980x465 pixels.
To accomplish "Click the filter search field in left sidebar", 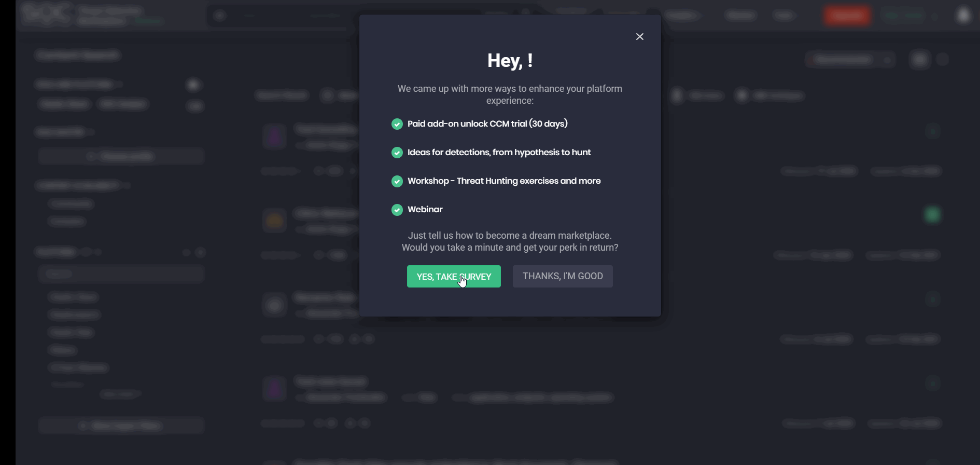I will (121, 273).
